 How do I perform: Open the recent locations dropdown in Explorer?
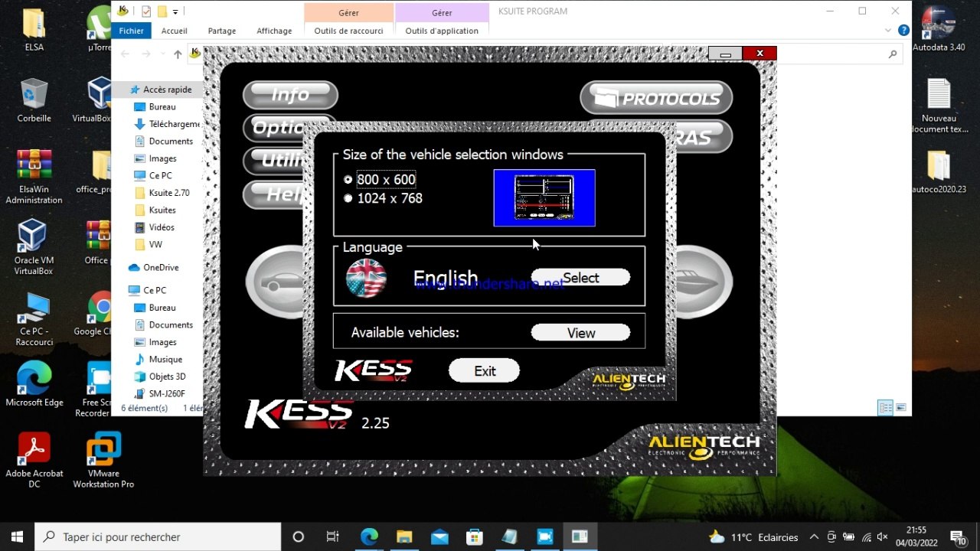(x=162, y=54)
